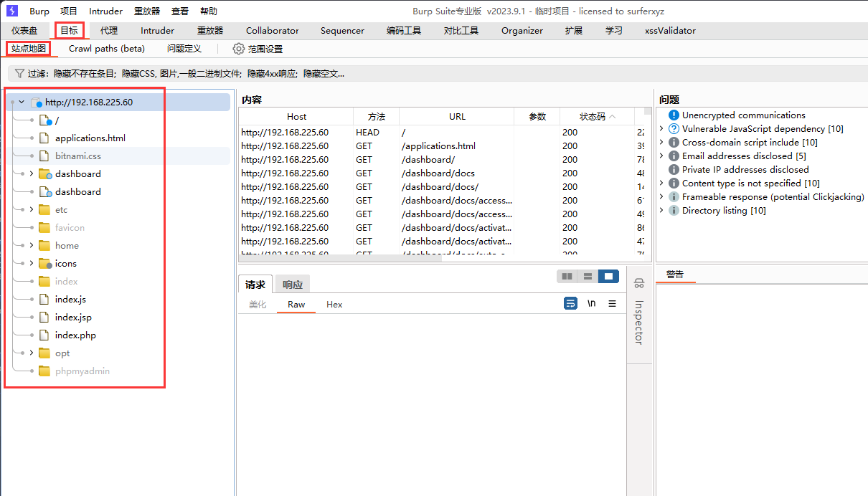Click the filter funnel icon
868x496 pixels.
19,73
